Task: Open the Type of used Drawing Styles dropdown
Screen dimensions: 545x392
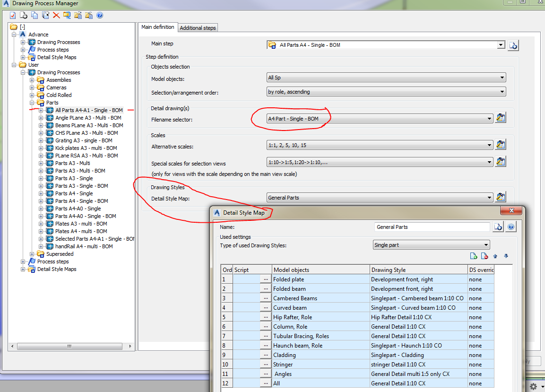Action: [486, 244]
